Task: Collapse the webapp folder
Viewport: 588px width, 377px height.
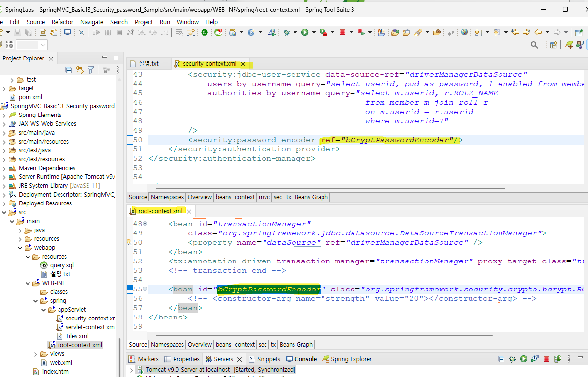Action: pos(20,248)
